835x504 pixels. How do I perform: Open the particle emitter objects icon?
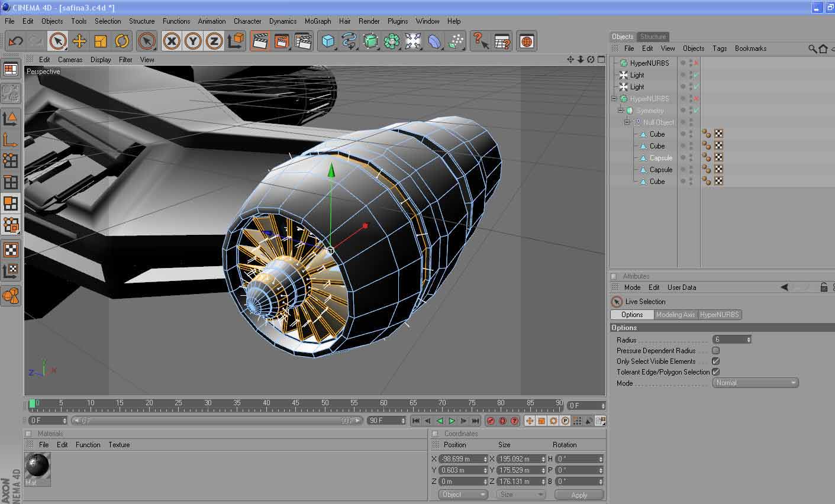[x=456, y=41]
